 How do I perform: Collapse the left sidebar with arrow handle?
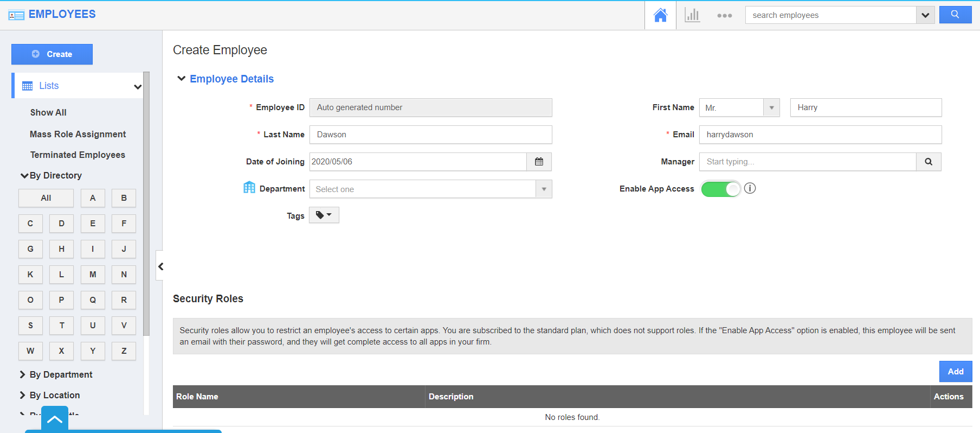[160, 266]
